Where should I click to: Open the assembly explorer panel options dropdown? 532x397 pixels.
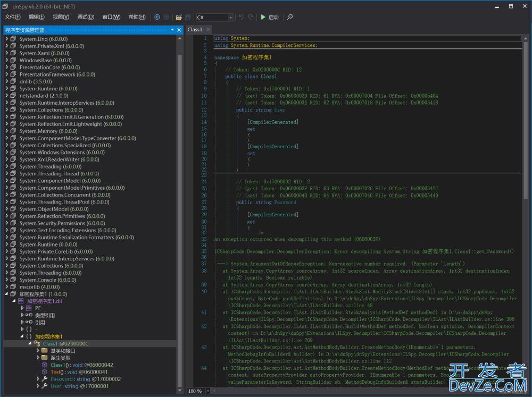coord(172,30)
